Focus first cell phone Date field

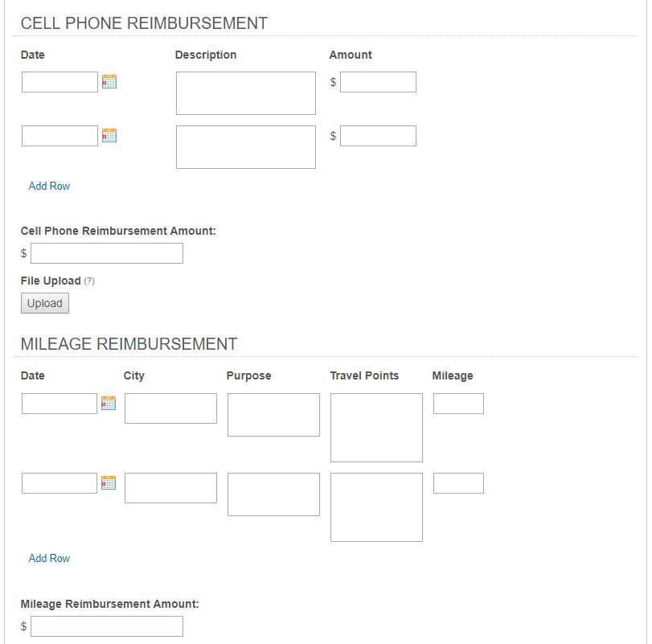[x=59, y=82]
